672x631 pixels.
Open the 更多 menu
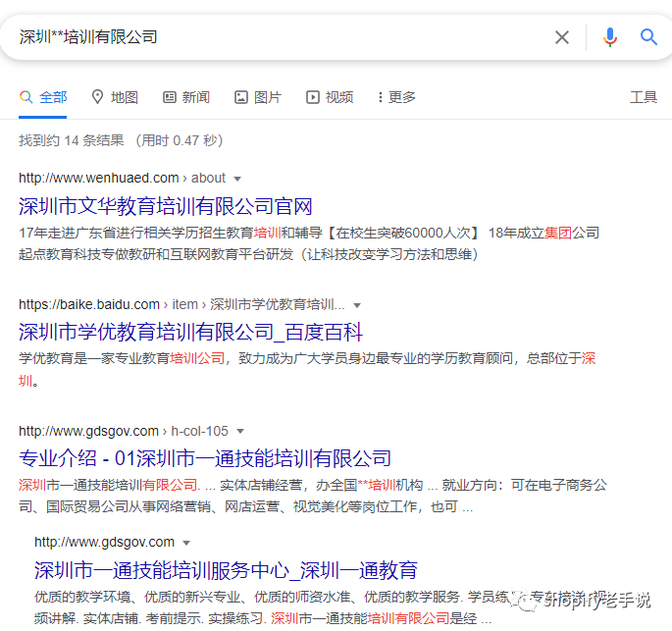tap(397, 97)
